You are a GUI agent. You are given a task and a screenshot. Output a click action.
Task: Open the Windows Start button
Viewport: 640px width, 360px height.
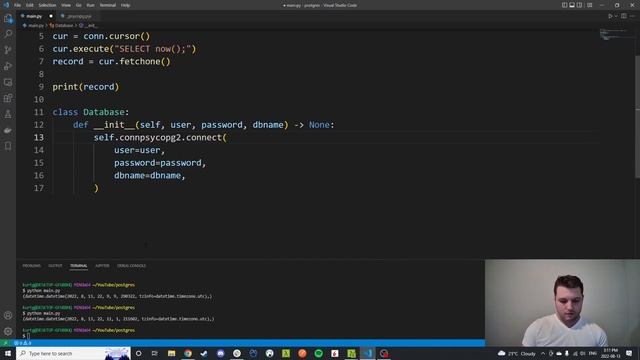8,353
